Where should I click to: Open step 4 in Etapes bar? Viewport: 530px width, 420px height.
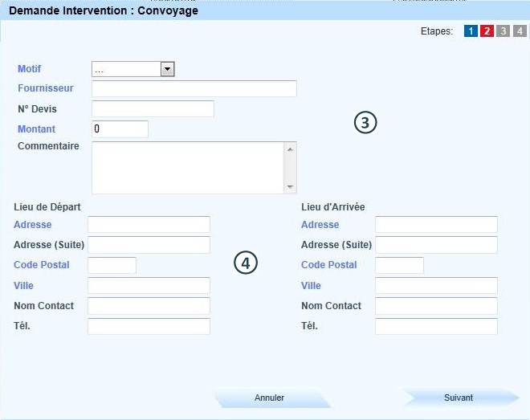[520, 31]
